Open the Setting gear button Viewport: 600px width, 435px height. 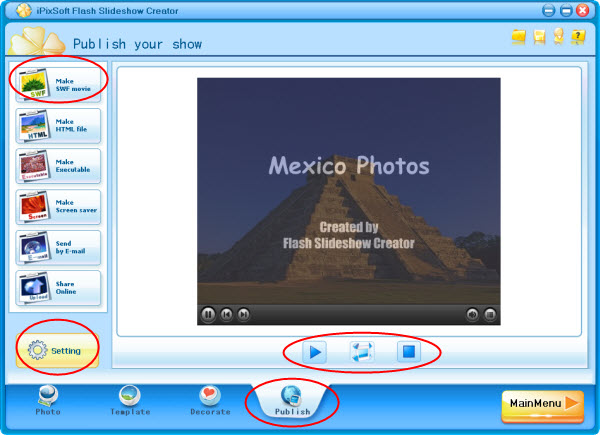point(57,350)
